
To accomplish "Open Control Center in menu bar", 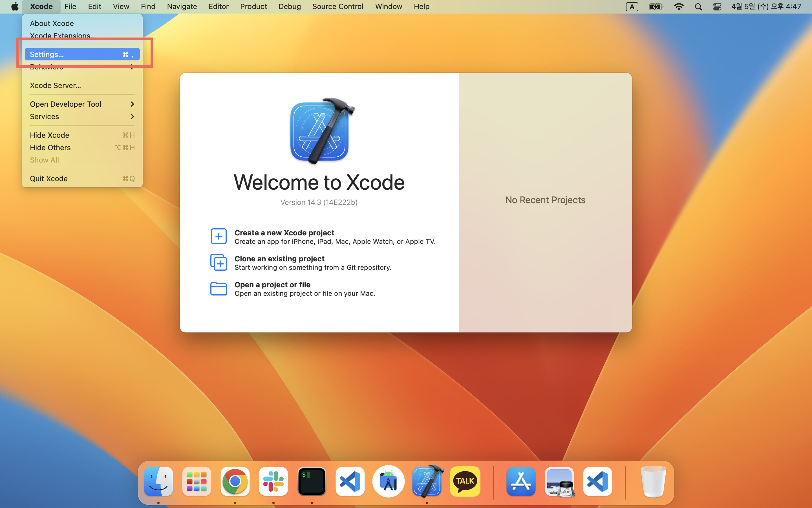I will (x=717, y=7).
